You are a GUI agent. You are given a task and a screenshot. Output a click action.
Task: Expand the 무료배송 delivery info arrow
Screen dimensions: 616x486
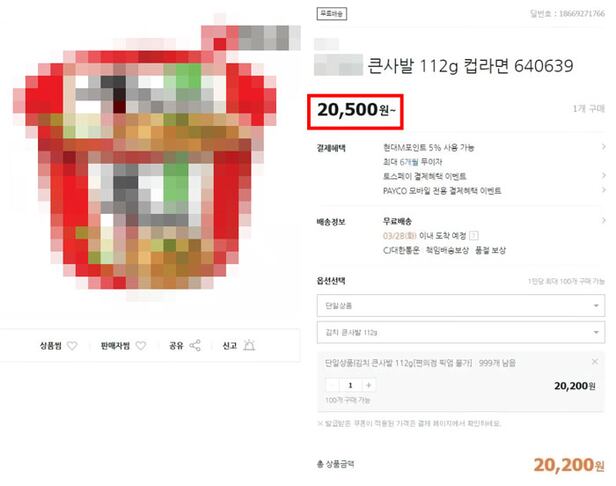coord(603,221)
